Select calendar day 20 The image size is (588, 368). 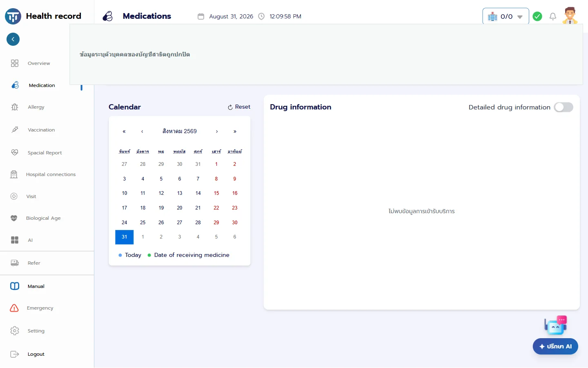tap(180, 208)
